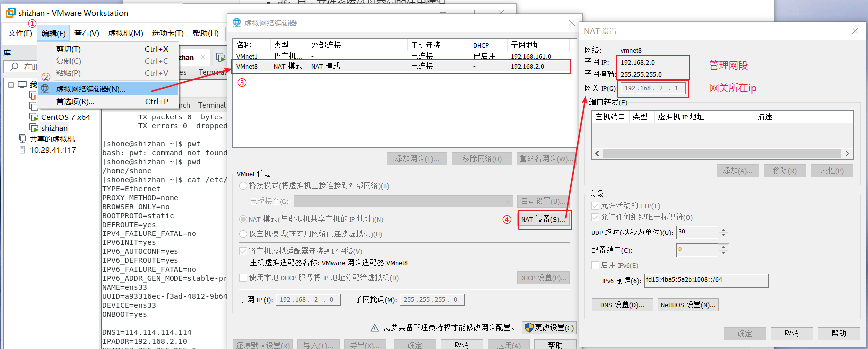Close the 虚拟网络编辑器 dialog with X
The image size is (868, 349).
[x=572, y=23]
